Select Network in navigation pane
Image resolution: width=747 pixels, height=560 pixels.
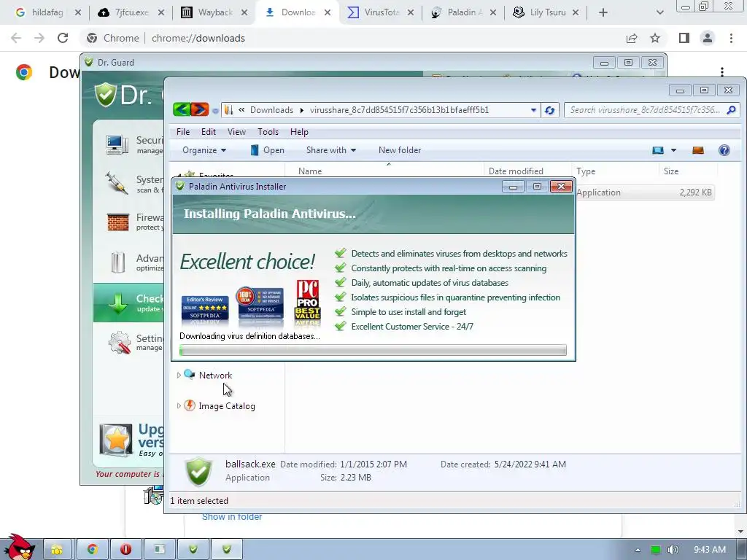coord(215,376)
